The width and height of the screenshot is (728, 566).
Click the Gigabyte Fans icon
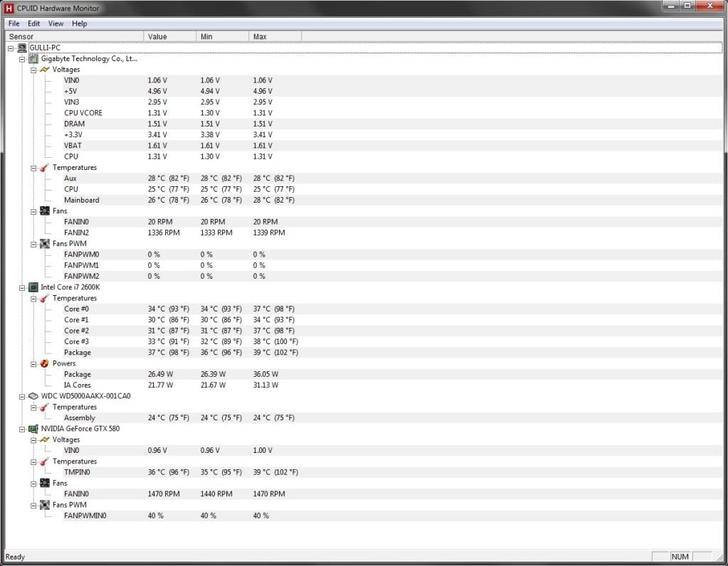pos(45,211)
